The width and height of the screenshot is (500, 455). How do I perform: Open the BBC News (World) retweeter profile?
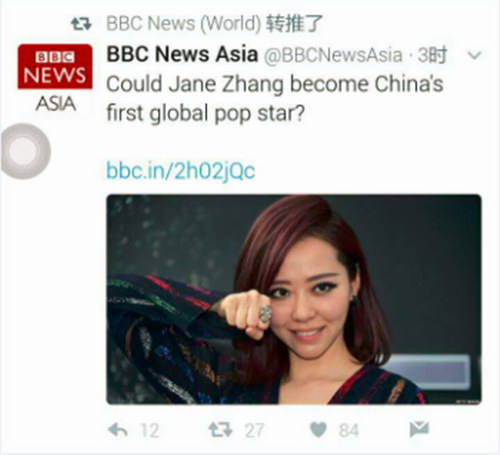click(x=184, y=23)
